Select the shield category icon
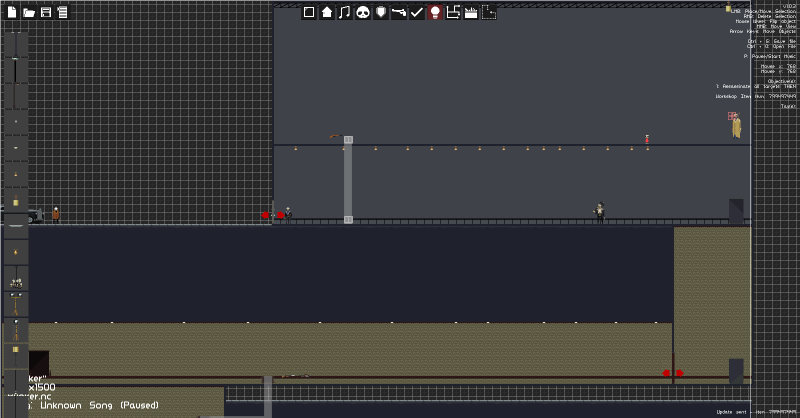This screenshot has height=418, width=800. click(381, 12)
